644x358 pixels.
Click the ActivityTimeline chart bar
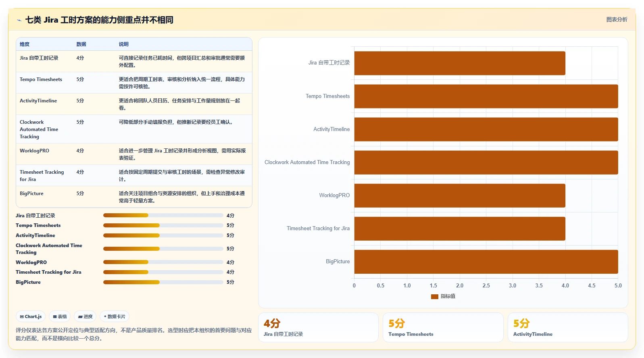(x=486, y=129)
